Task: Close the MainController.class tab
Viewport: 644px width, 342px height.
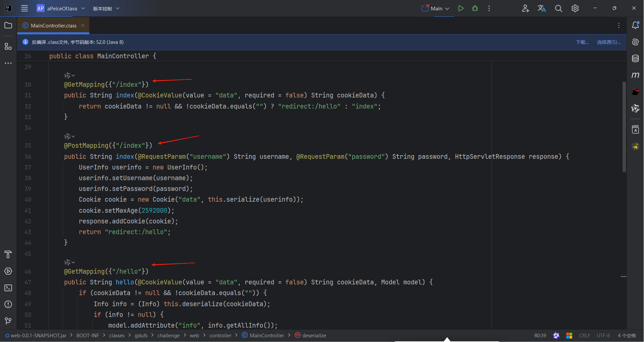Action: 83,25
